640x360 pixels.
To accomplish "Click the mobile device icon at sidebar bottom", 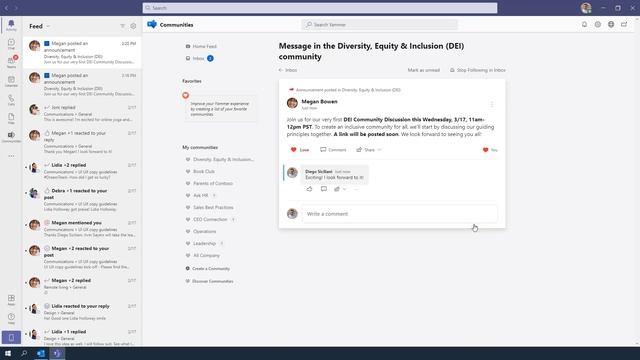I will (11, 338).
